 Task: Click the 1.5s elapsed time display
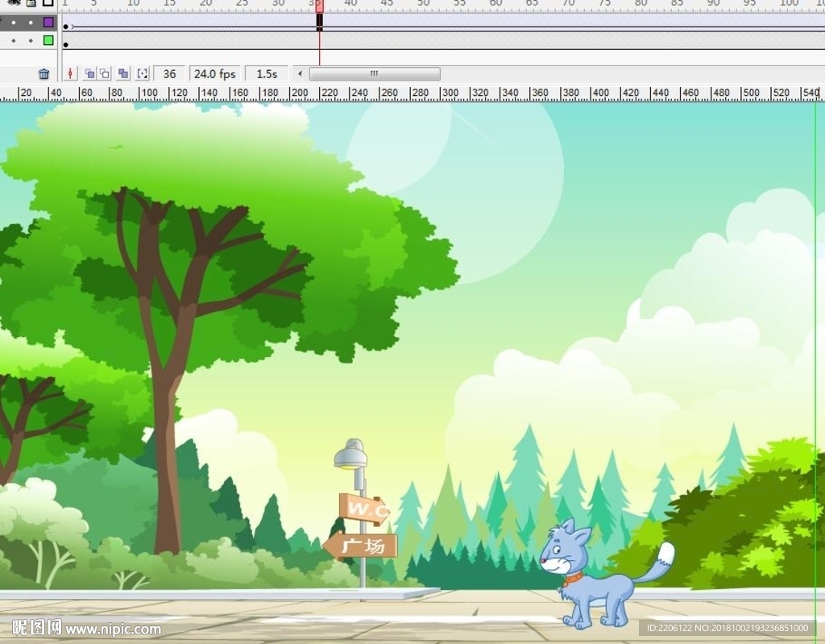pyautogui.click(x=267, y=74)
